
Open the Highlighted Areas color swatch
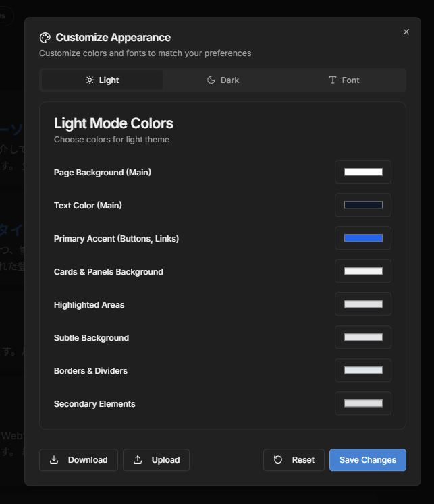coord(363,304)
